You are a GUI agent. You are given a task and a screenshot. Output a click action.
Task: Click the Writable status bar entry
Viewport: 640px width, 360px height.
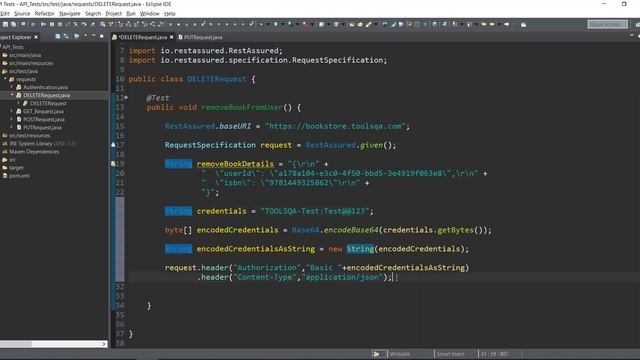tap(400, 354)
